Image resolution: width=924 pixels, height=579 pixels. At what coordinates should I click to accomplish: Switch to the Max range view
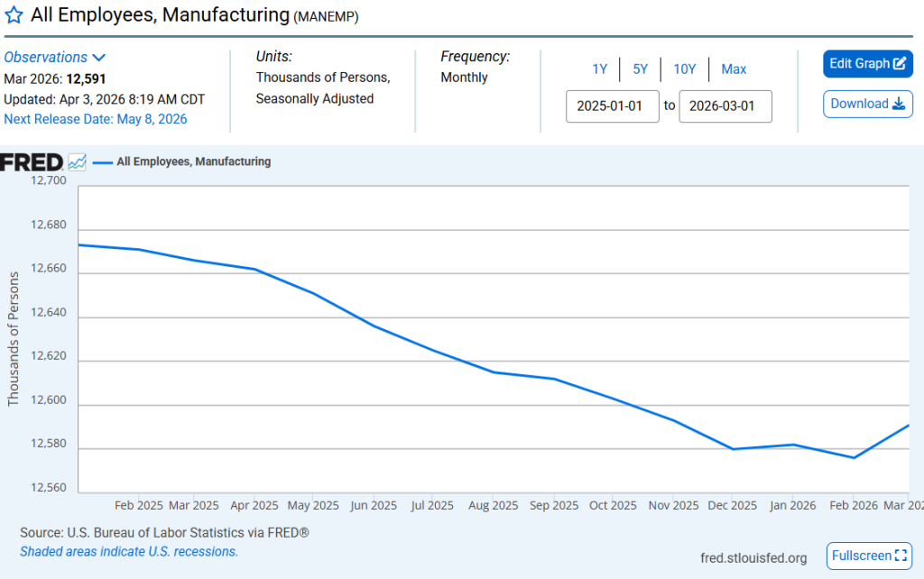tap(734, 69)
